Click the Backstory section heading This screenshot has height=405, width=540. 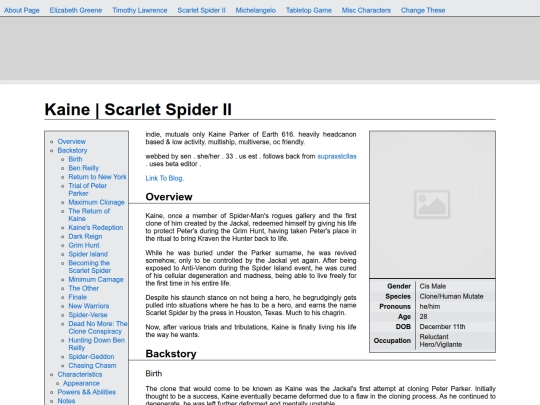[171, 354]
